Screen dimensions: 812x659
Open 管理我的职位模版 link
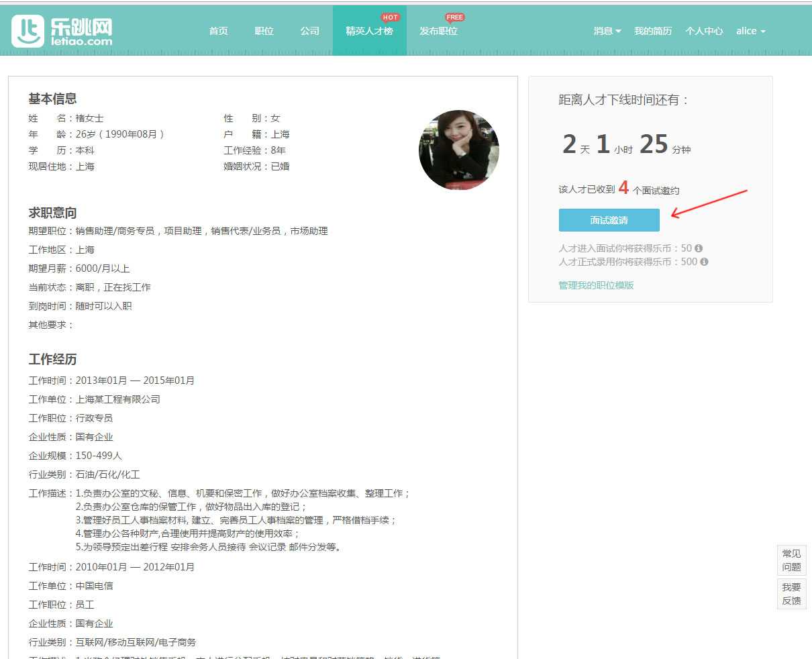tap(596, 285)
